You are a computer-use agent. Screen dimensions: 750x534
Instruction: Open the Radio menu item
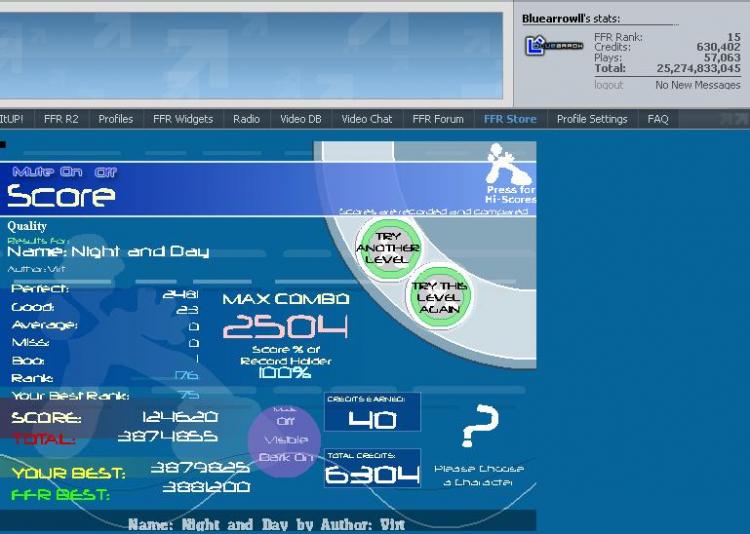(x=246, y=119)
